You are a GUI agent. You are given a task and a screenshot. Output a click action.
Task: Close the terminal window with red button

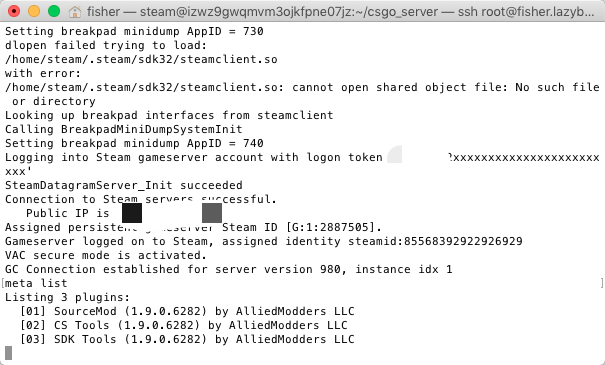(14, 12)
